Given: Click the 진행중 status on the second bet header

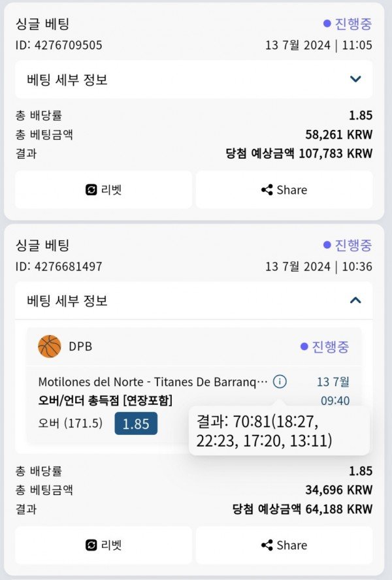Looking at the screenshot, I should [348, 245].
